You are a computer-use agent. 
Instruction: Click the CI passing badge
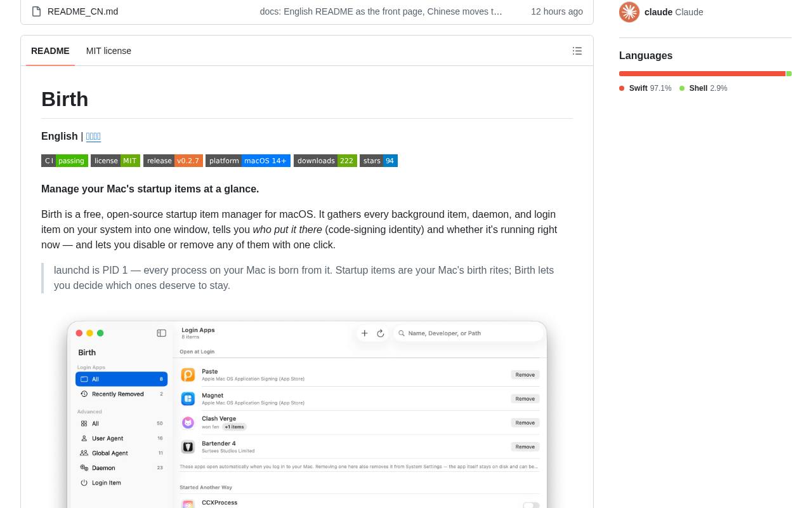[65, 161]
